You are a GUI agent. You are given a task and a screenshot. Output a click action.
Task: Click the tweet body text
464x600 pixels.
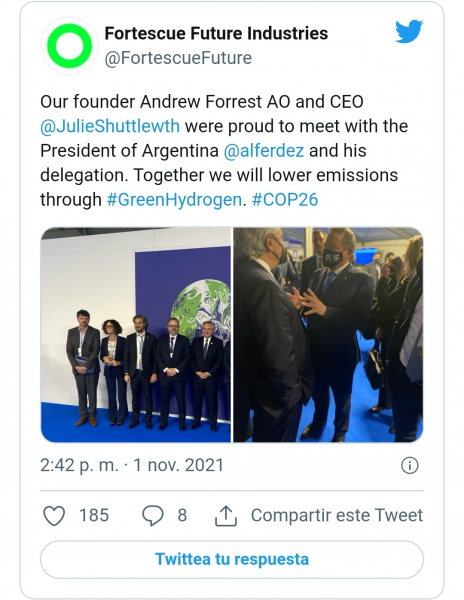pos(224,151)
